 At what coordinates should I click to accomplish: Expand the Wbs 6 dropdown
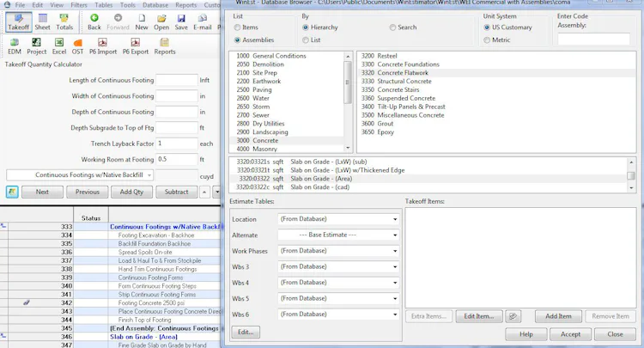pos(338,314)
